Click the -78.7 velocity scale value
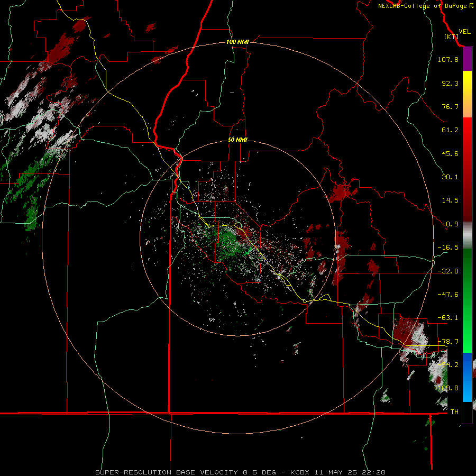This screenshot has height=476, width=476. click(x=448, y=342)
